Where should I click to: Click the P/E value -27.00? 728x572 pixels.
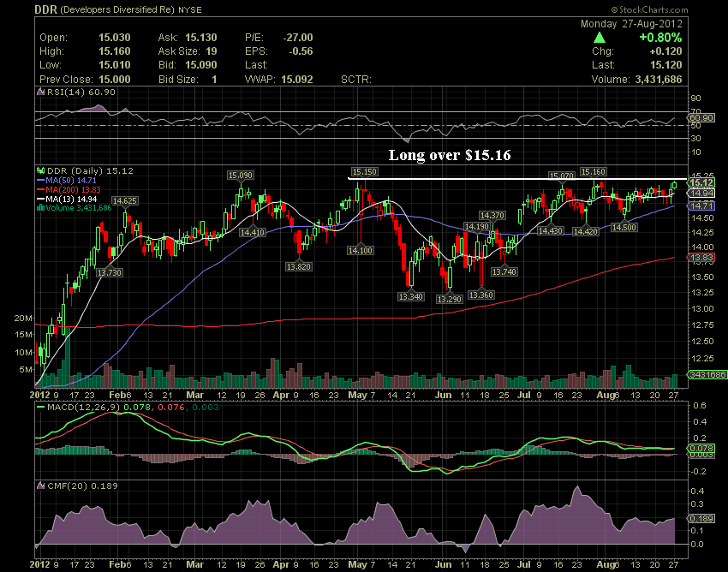coord(297,38)
